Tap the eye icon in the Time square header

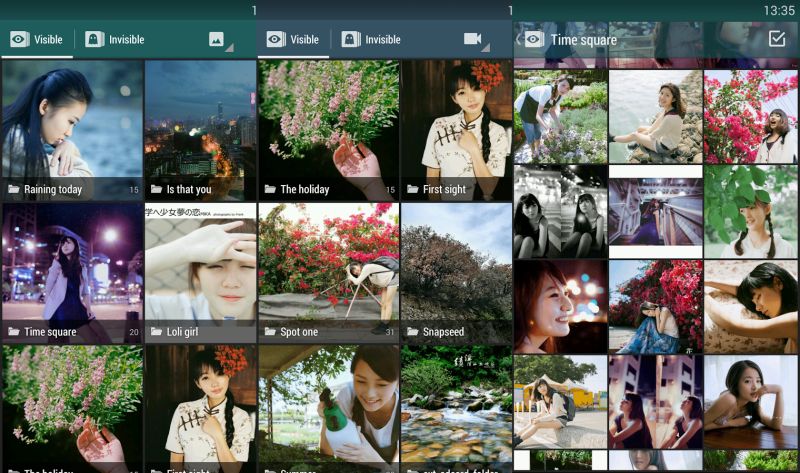point(535,39)
